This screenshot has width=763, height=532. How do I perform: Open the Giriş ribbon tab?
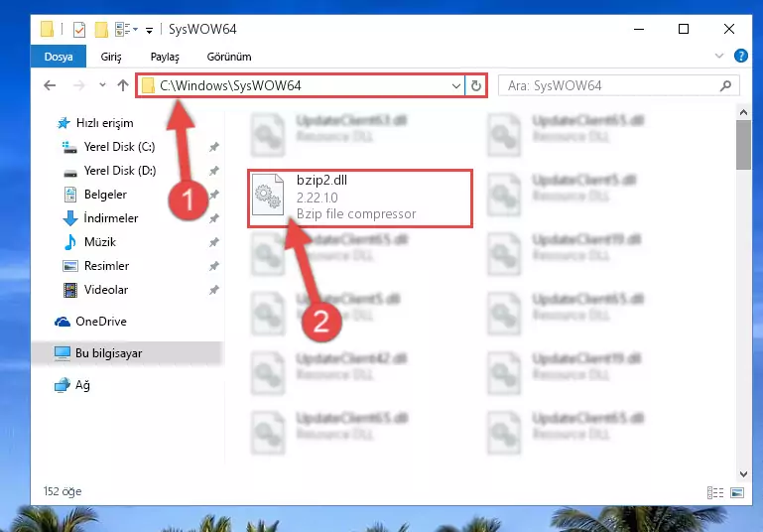[111, 57]
